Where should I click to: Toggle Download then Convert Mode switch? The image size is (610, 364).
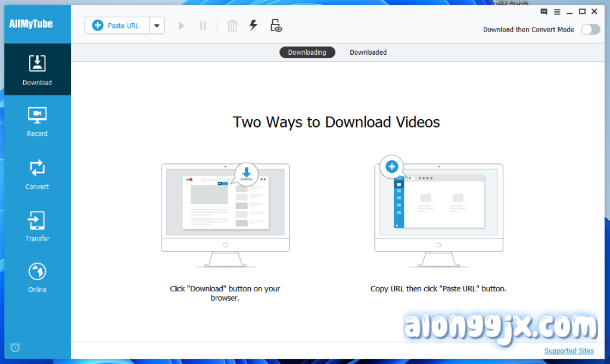click(590, 29)
